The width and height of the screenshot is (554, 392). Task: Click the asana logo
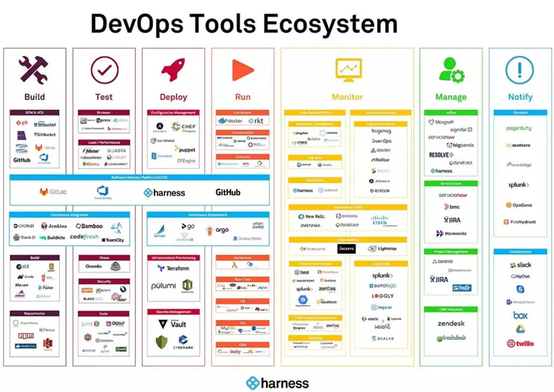coord(442,262)
